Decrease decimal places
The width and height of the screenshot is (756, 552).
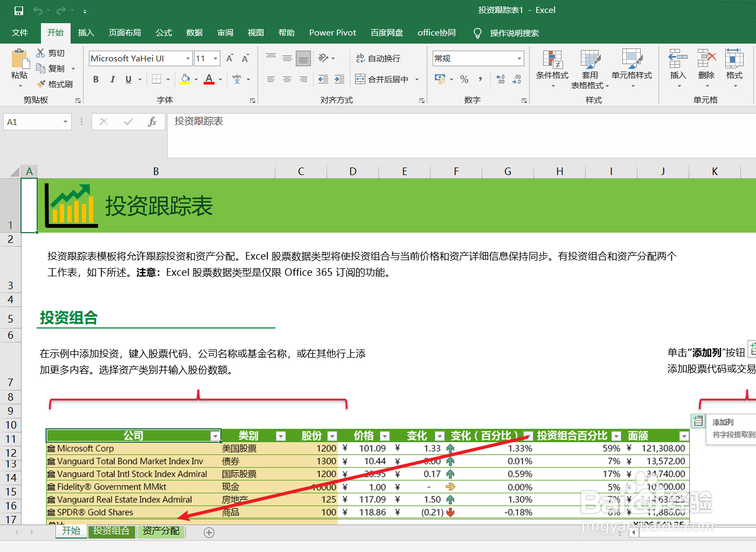click(x=517, y=79)
